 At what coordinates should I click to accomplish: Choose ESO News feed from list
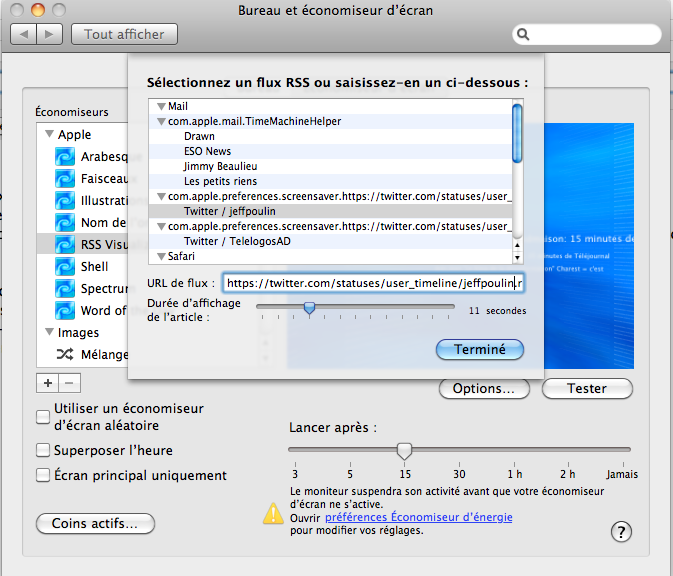click(x=207, y=151)
